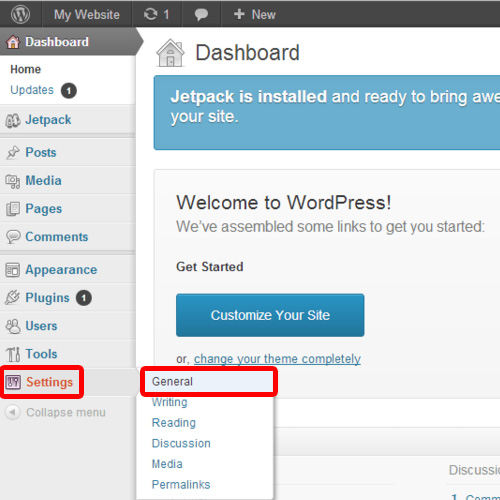Viewport: 500px width, 500px height.
Task: Choose Media in Settings submenu
Action: click(167, 464)
